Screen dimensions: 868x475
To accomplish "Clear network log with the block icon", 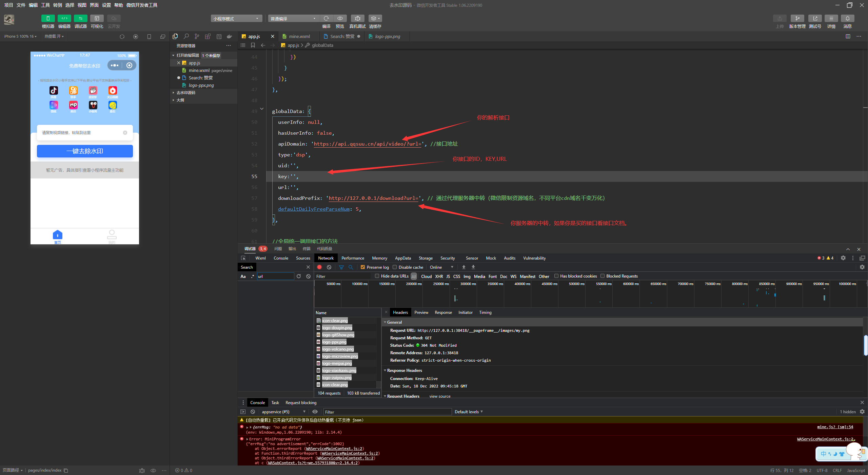I will click(329, 267).
